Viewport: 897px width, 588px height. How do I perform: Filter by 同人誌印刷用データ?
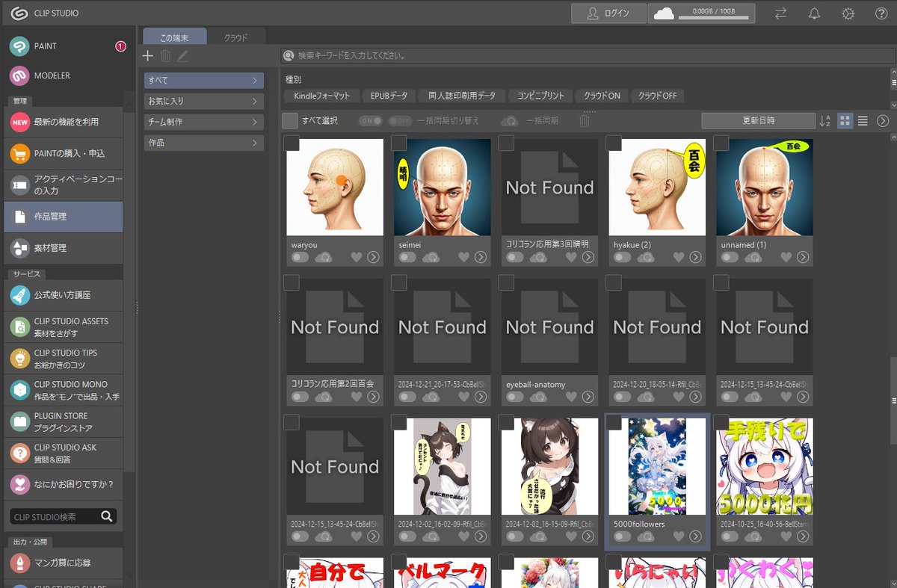pyautogui.click(x=461, y=96)
